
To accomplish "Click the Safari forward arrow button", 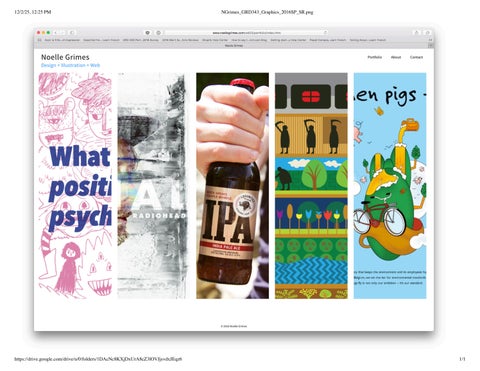I will tap(62, 32).
